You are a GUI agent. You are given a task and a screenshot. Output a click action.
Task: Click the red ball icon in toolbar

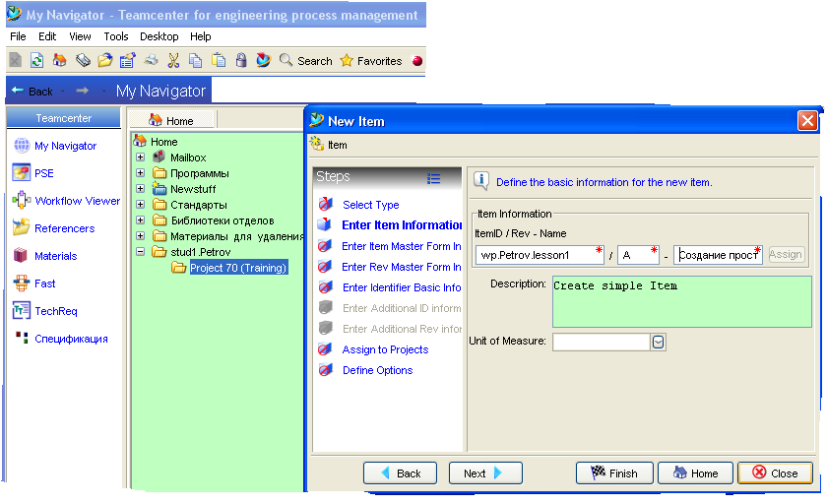pyautogui.click(x=417, y=61)
